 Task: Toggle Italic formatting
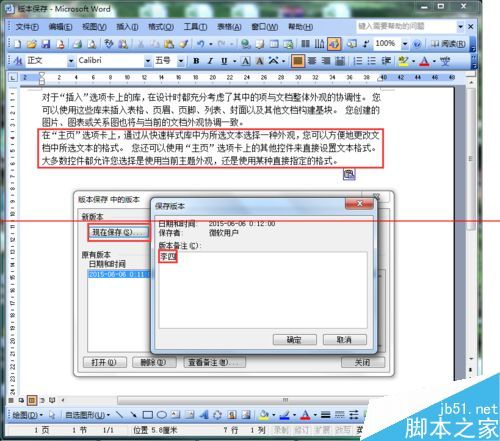[210, 61]
